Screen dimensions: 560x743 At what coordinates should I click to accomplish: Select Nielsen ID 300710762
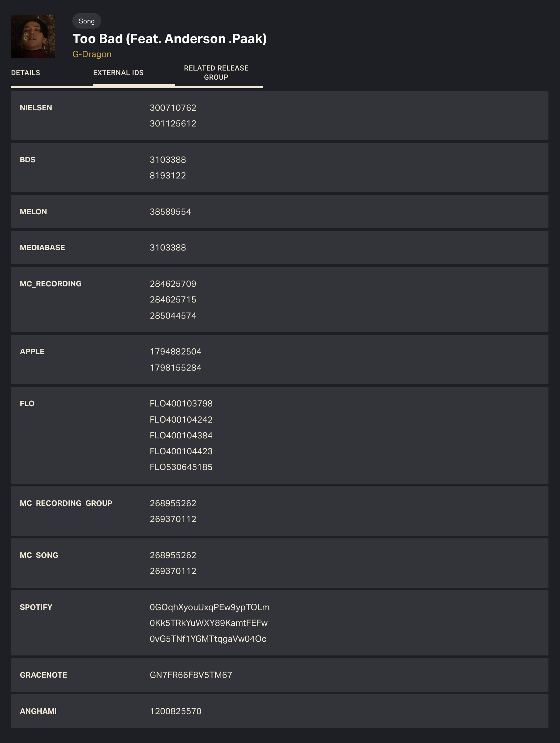point(173,108)
